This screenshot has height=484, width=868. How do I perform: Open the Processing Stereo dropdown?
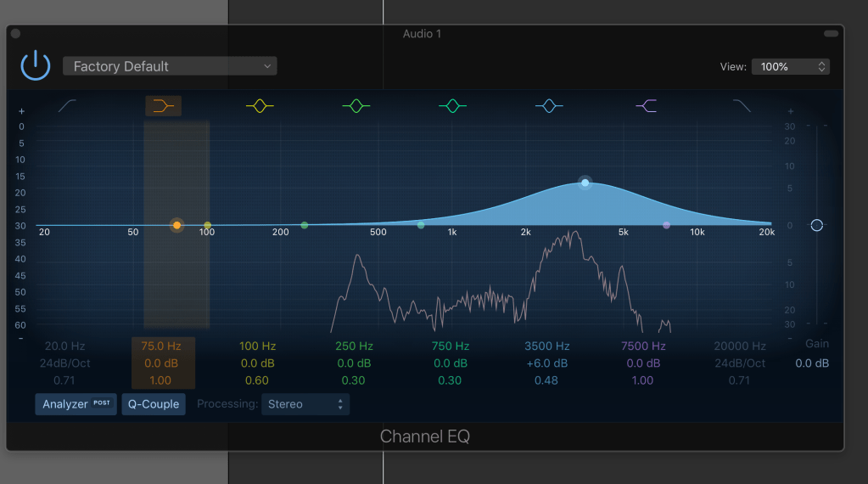(305, 404)
